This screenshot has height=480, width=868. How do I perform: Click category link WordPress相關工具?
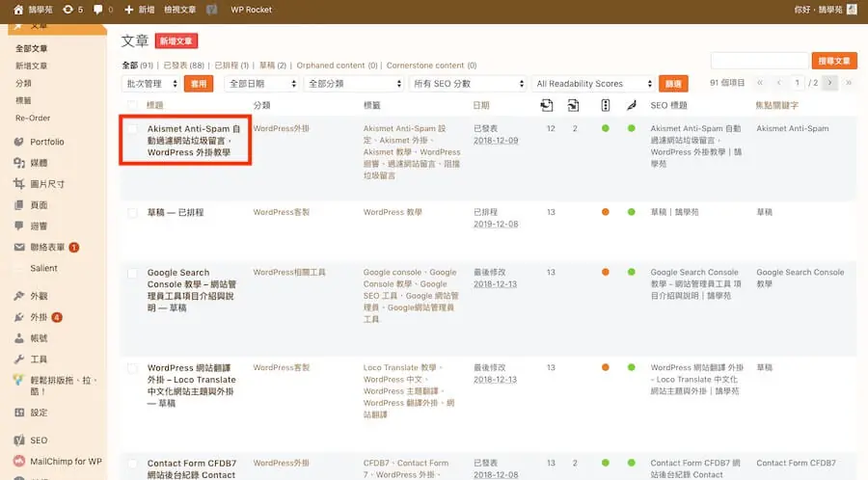(289, 272)
